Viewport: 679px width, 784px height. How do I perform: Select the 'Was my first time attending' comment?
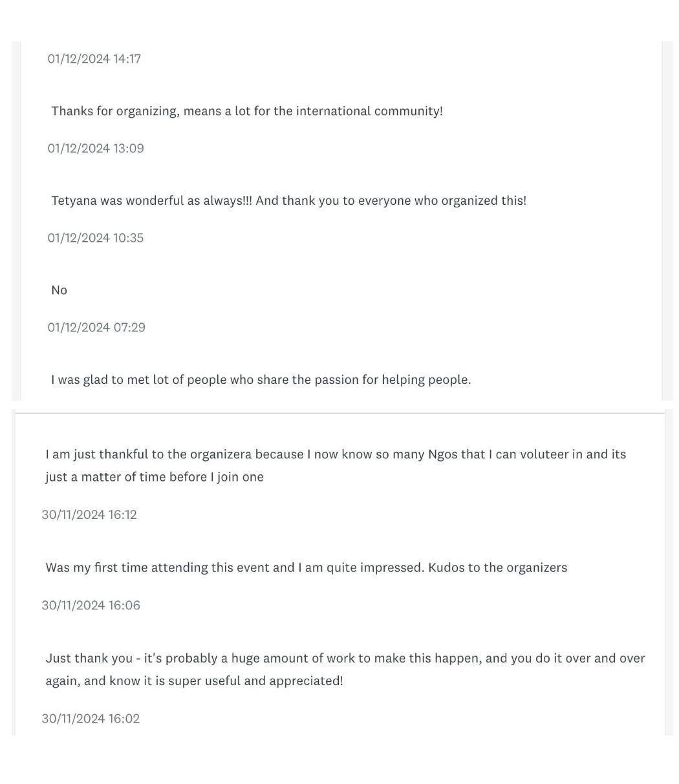pos(306,567)
